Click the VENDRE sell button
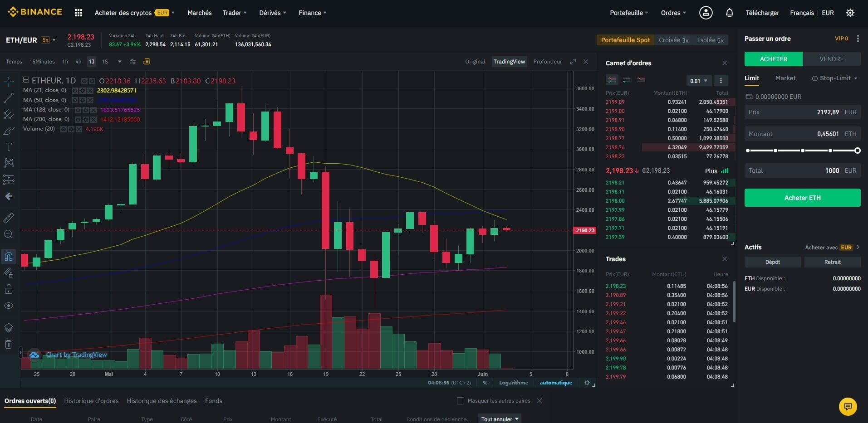This screenshot has width=868, height=423. click(831, 59)
